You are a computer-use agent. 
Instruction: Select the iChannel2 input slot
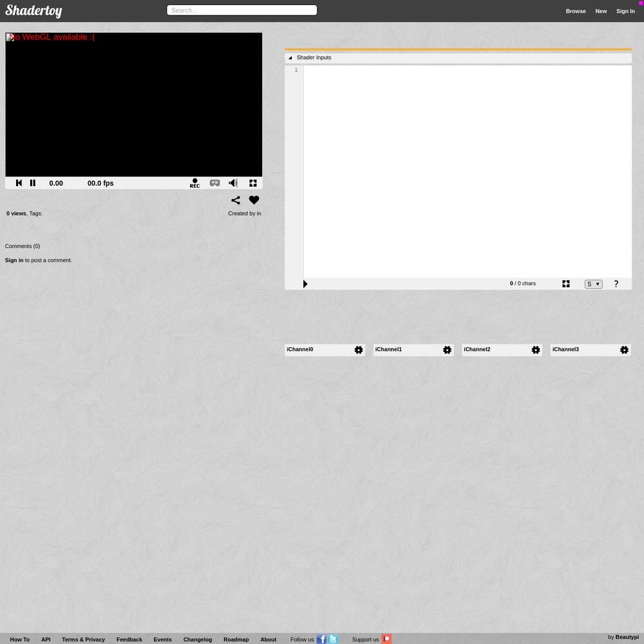(x=502, y=350)
